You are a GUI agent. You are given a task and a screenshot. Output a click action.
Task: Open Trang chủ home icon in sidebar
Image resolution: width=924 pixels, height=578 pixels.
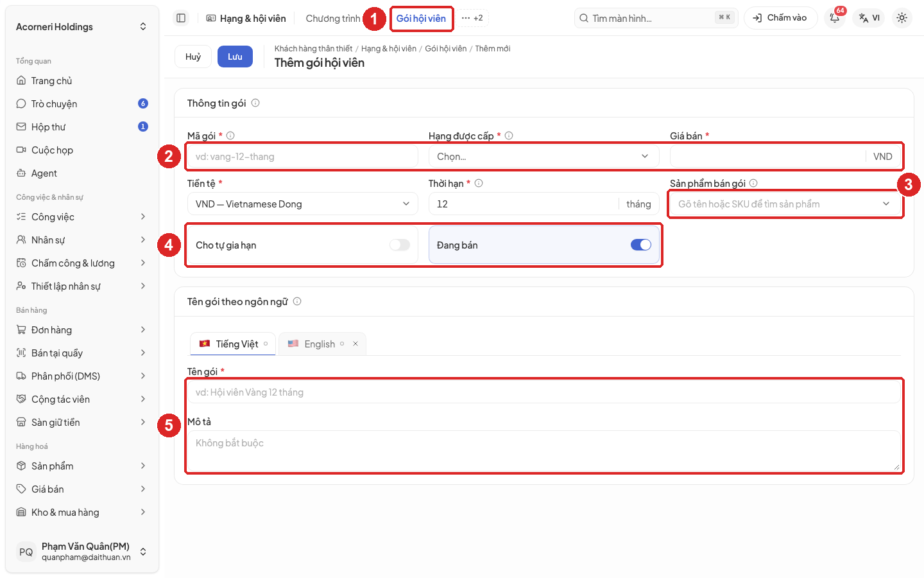pyautogui.click(x=82, y=81)
